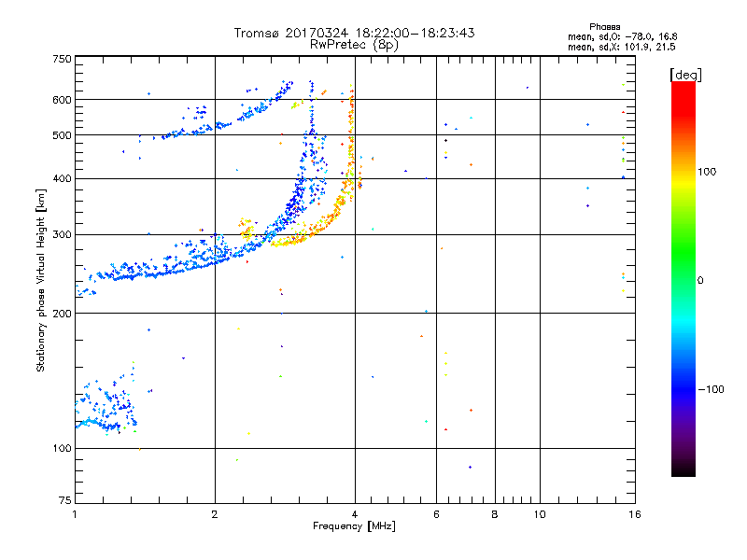Click the x-axis tick label '8'
The width and height of the screenshot is (747, 560).
[495, 514]
